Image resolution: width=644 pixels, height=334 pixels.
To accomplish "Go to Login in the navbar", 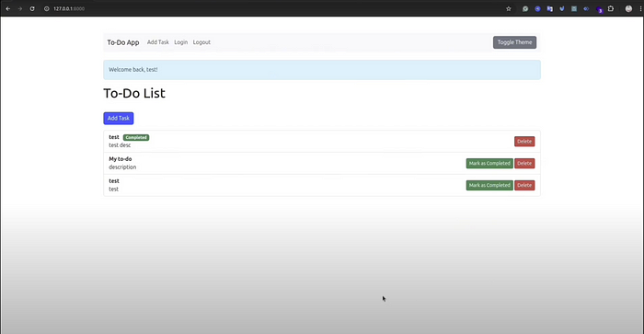I will 180,42.
